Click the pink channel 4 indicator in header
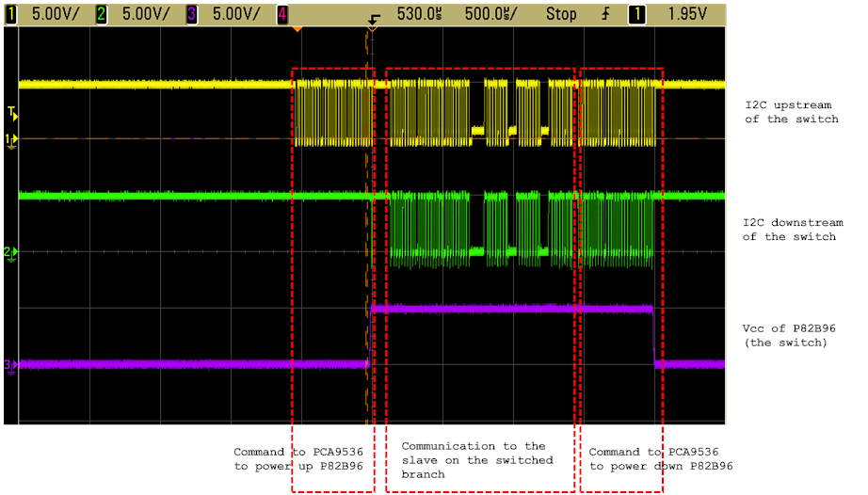This screenshot has width=868, height=495. pyautogui.click(x=282, y=14)
